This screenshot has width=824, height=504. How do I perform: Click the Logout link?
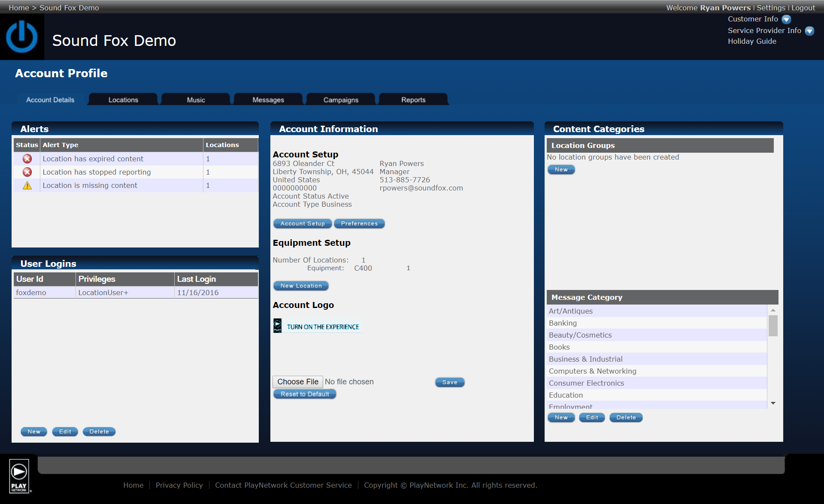803,8
